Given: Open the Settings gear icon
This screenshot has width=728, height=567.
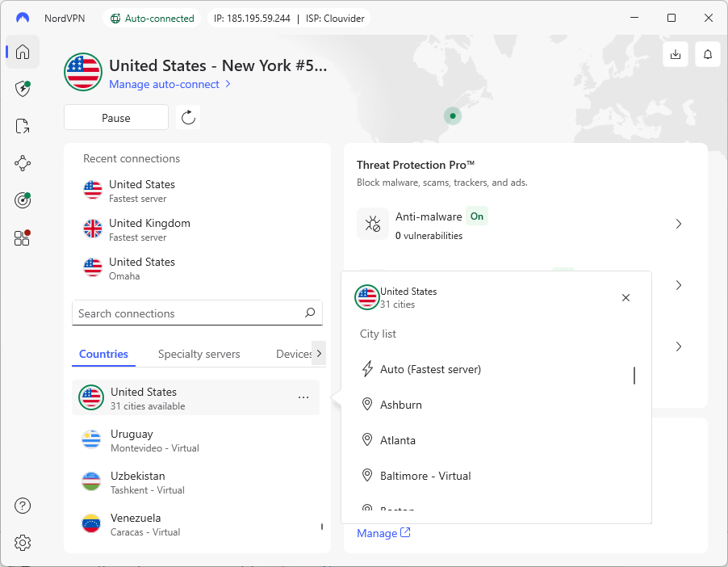Looking at the screenshot, I should (23, 543).
